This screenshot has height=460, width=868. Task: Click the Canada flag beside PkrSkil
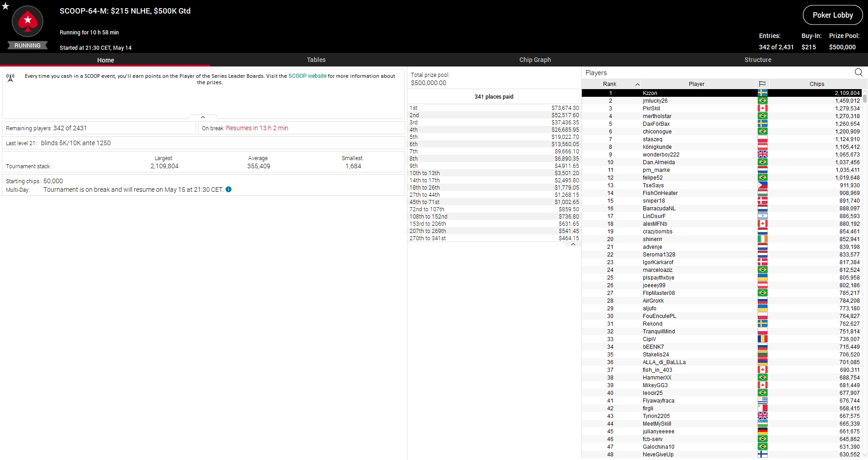coord(763,109)
